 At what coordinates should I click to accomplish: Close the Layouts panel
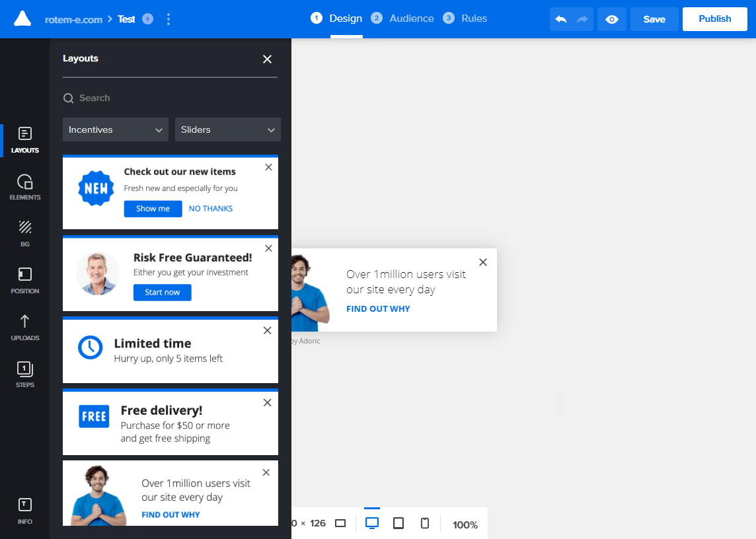point(267,59)
